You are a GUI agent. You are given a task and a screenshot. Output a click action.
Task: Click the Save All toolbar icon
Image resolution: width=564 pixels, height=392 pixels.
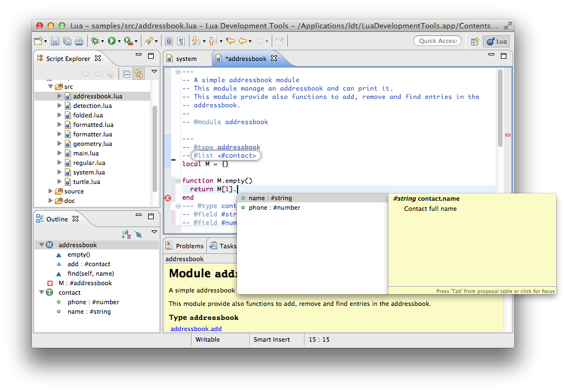[67, 41]
